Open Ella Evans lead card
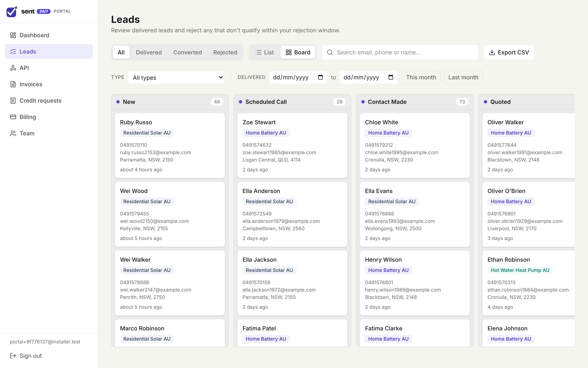Image resolution: width=588 pixels, height=368 pixels. [414, 214]
